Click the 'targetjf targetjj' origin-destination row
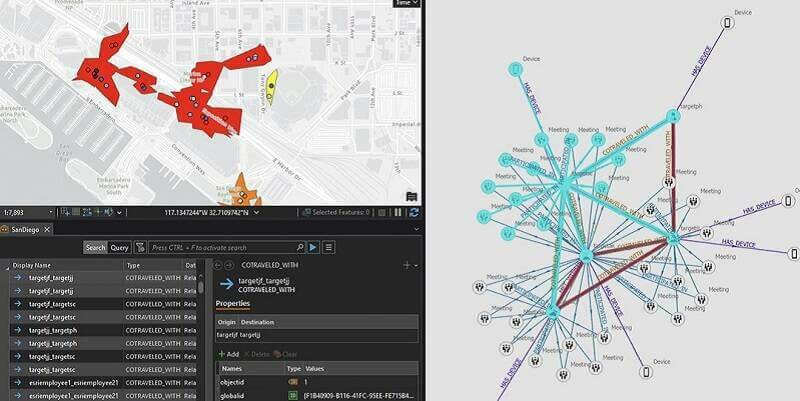This screenshot has width=800, height=401. coord(317,335)
